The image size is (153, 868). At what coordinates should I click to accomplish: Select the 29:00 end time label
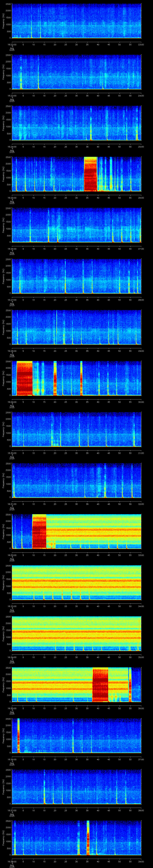(141, 351)
